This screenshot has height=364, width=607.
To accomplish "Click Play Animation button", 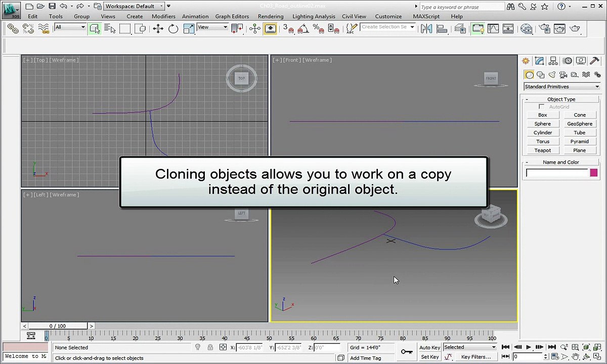I will (x=529, y=347).
